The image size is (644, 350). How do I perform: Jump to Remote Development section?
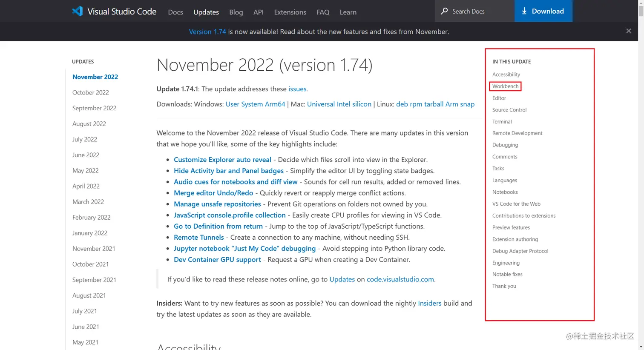click(x=517, y=133)
